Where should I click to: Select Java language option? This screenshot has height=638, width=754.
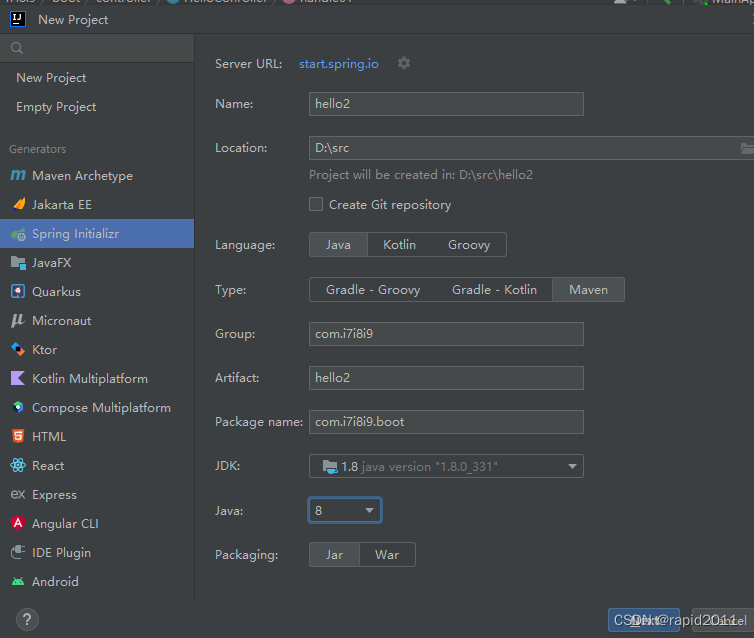pos(338,245)
